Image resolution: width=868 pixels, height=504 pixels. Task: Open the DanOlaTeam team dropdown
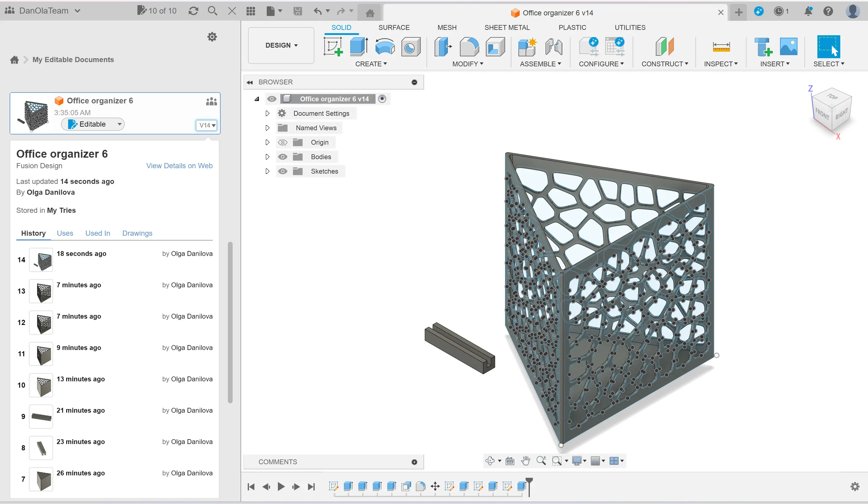tap(43, 11)
